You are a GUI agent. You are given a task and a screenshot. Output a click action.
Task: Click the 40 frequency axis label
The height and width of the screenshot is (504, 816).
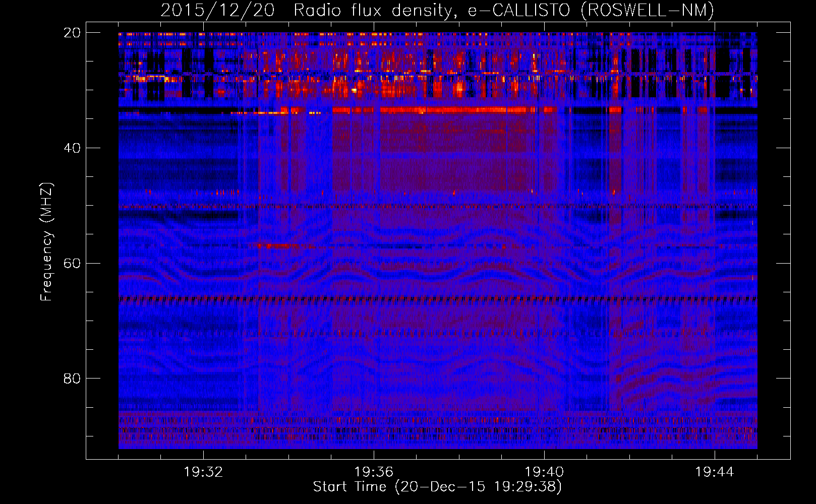coord(72,148)
